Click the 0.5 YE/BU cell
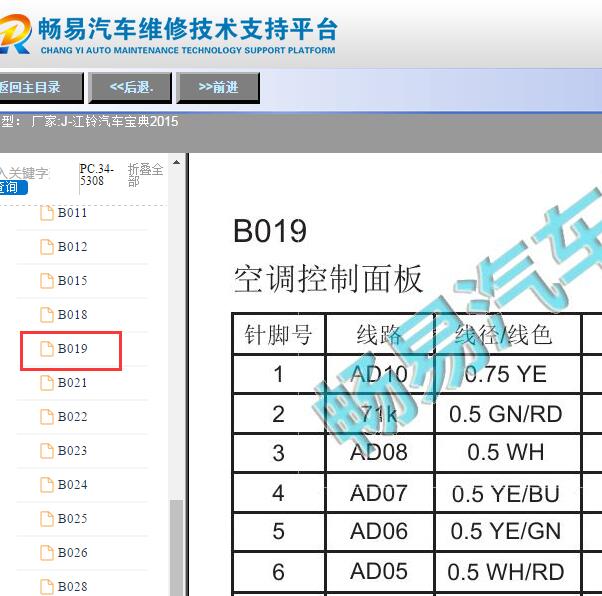Image resolution: width=602 pixels, height=596 pixels. click(506, 494)
